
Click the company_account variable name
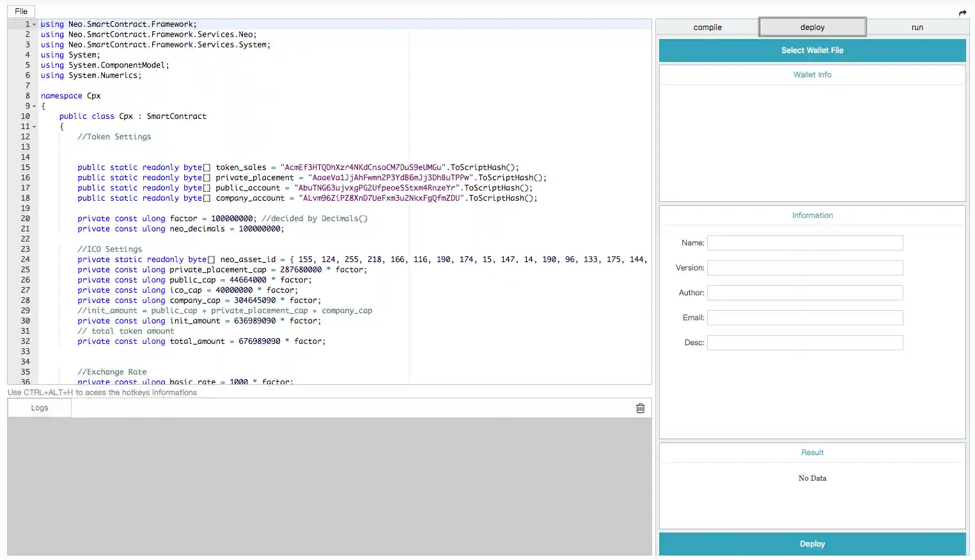[250, 198]
